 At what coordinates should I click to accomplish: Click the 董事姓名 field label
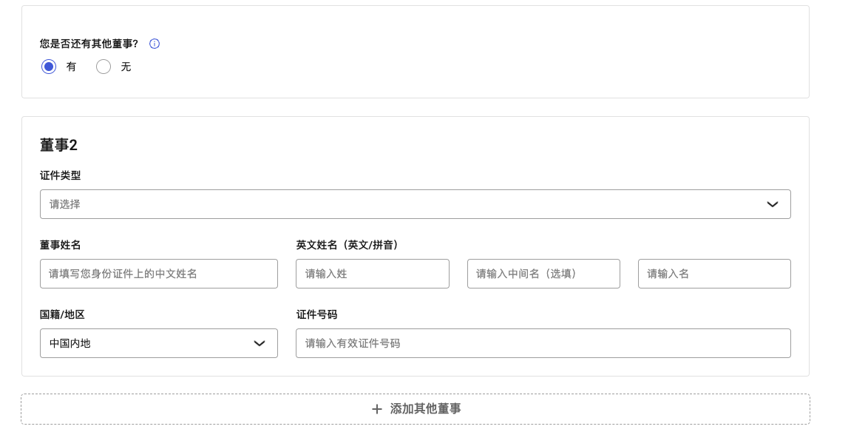click(61, 245)
